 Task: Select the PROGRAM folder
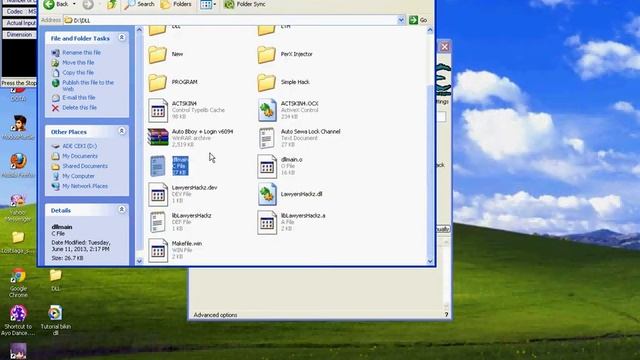(x=173, y=82)
